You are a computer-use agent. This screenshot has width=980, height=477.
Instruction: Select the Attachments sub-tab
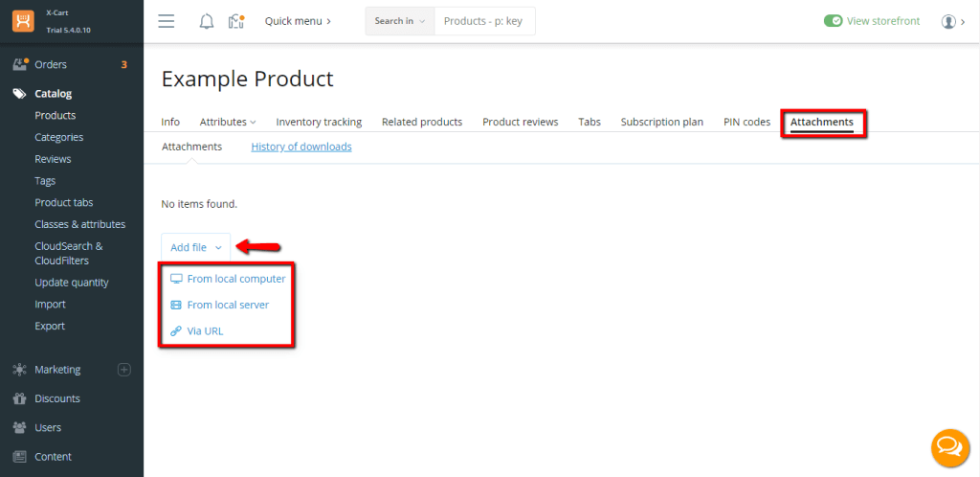(191, 147)
